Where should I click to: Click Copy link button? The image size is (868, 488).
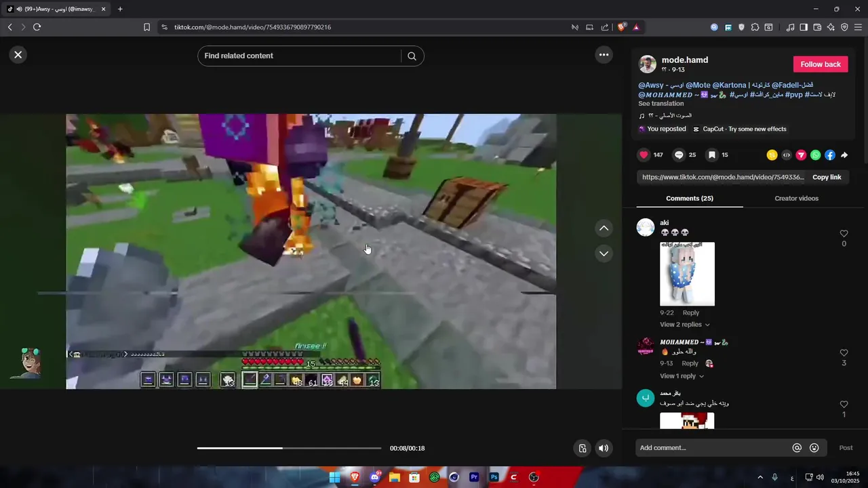[827, 178]
